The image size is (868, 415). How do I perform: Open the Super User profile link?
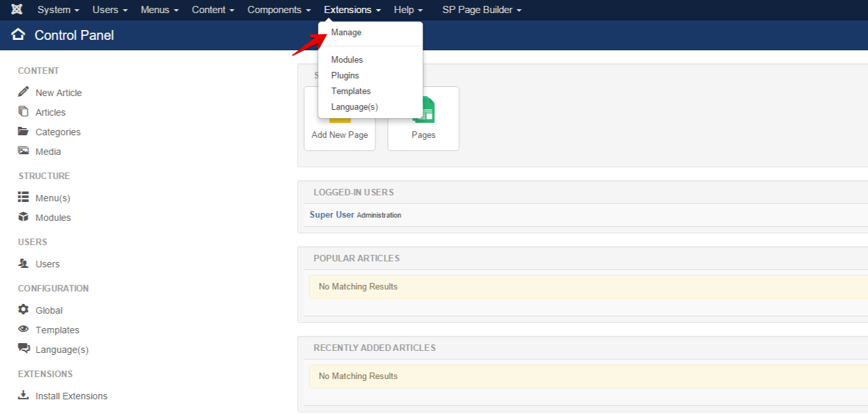[332, 214]
